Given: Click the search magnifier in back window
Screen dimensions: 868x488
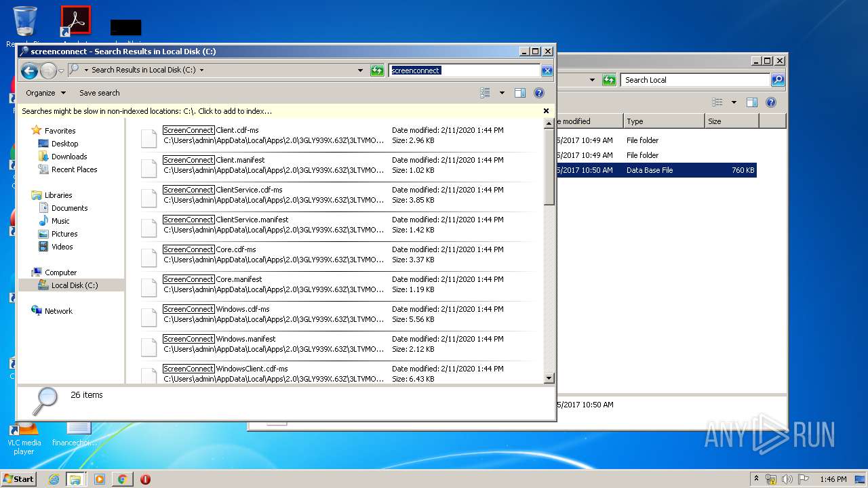Looking at the screenshot, I should [x=778, y=80].
